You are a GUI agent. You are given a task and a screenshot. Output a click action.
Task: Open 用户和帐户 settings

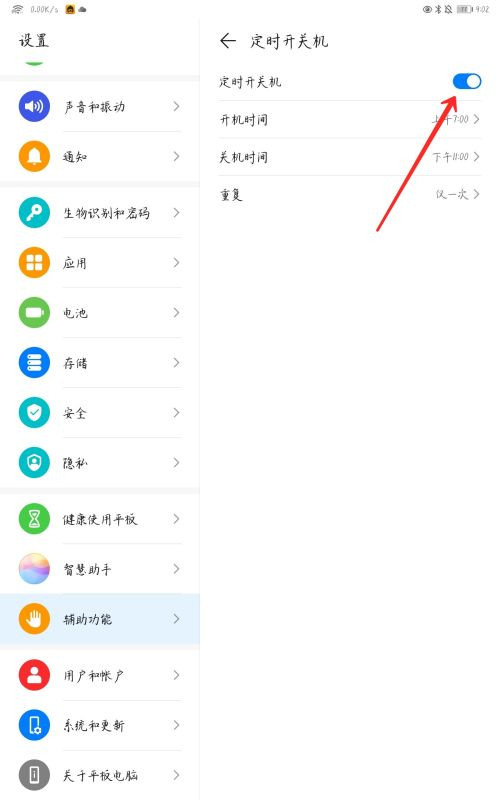(x=100, y=676)
